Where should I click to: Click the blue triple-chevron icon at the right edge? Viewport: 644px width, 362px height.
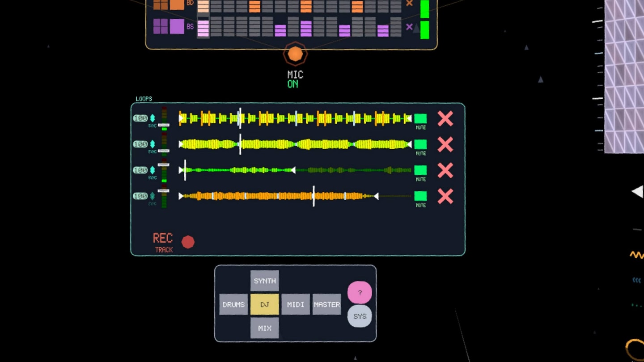(x=637, y=280)
